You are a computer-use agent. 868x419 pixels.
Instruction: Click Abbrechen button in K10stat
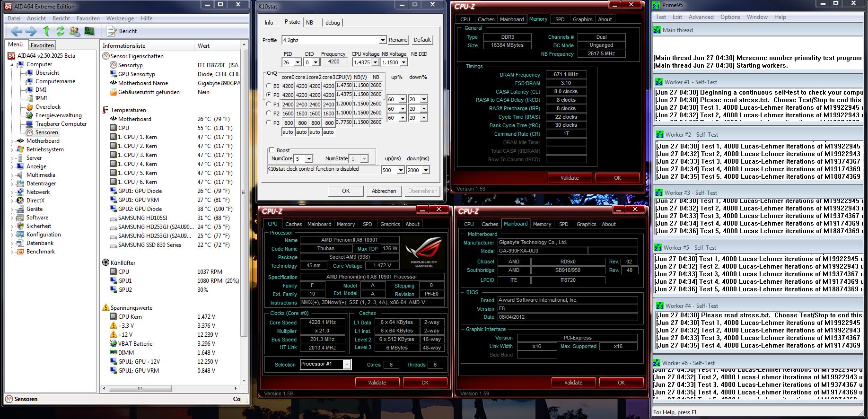click(384, 191)
